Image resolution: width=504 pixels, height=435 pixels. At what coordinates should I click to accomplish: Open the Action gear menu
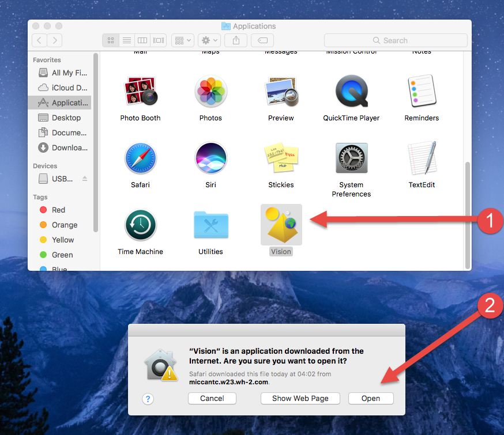[x=209, y=40]
